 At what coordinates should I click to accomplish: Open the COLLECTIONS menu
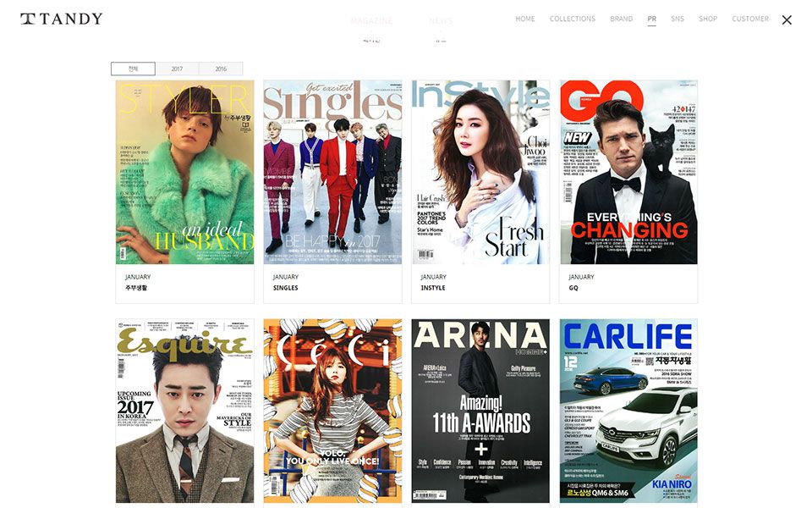point(573,19)
